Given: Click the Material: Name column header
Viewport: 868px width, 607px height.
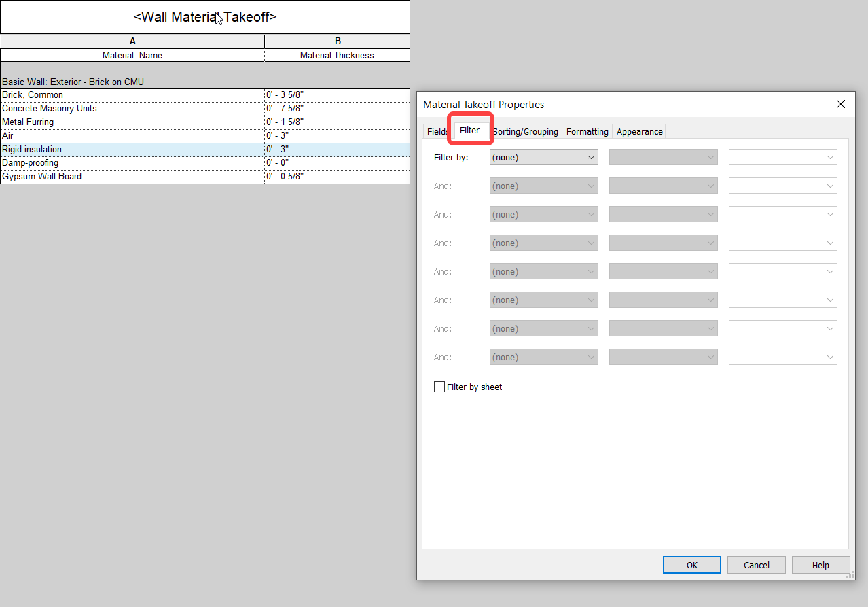Looking at the screenshot, I should pyautogui.click(x=132, y=55).
